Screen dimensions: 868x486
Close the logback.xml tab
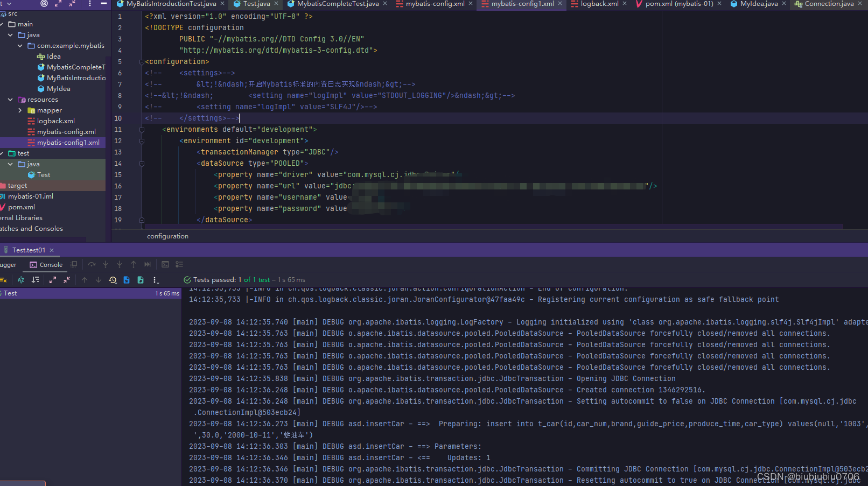625,4
